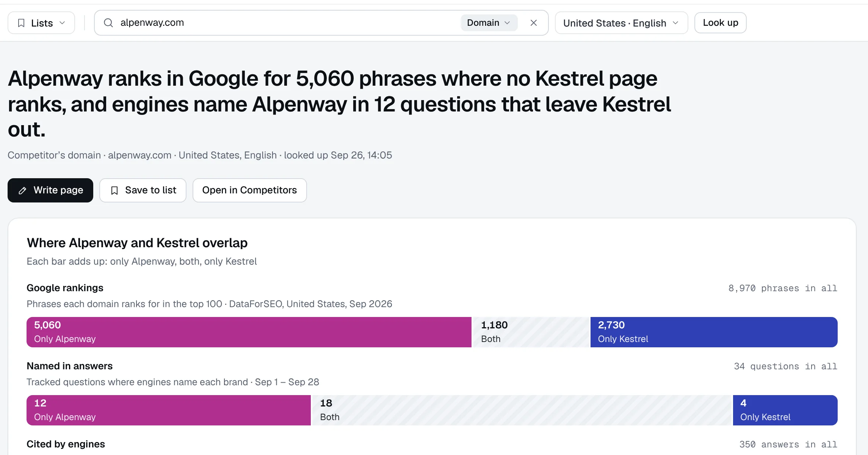Click the 'Google rankings' heading
The width and height of the screenshot is (868, 455).
tap(65, 288)
